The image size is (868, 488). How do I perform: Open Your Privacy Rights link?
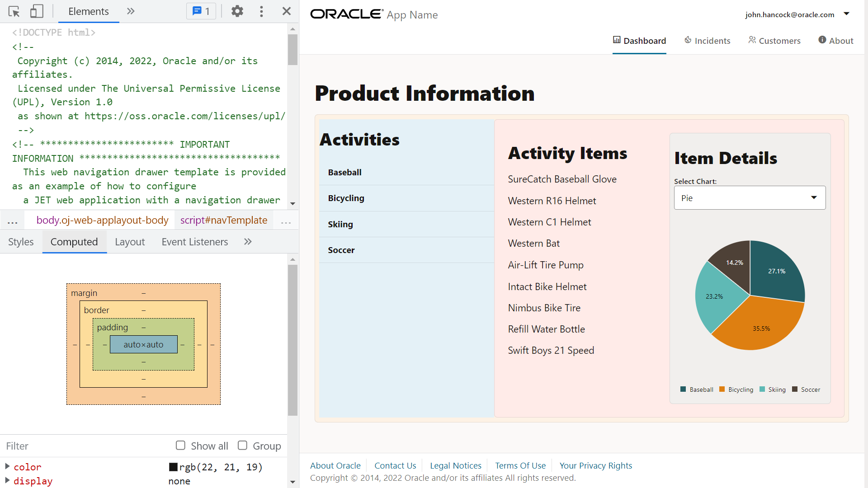[x=596, y=465]
